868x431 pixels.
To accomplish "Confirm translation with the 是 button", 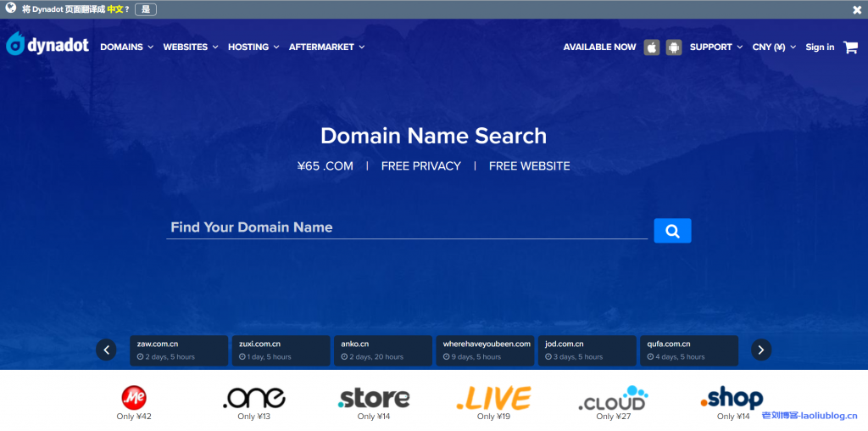I will point(145,9).
